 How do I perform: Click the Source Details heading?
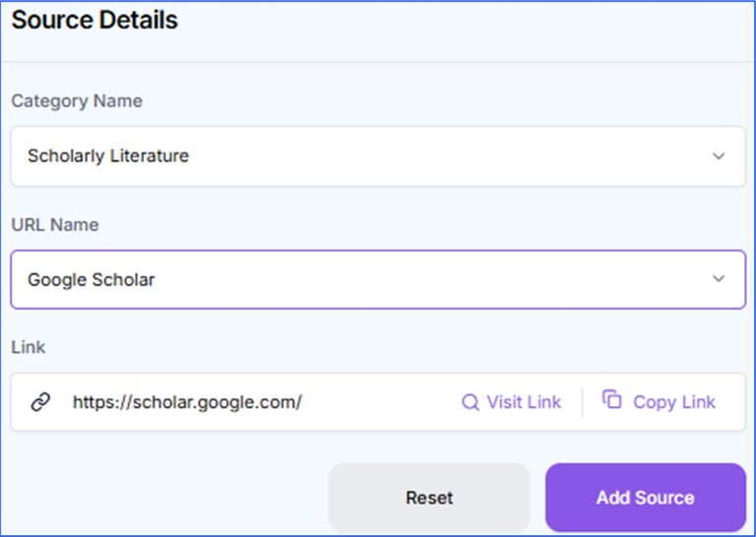(x=94, y=21)
